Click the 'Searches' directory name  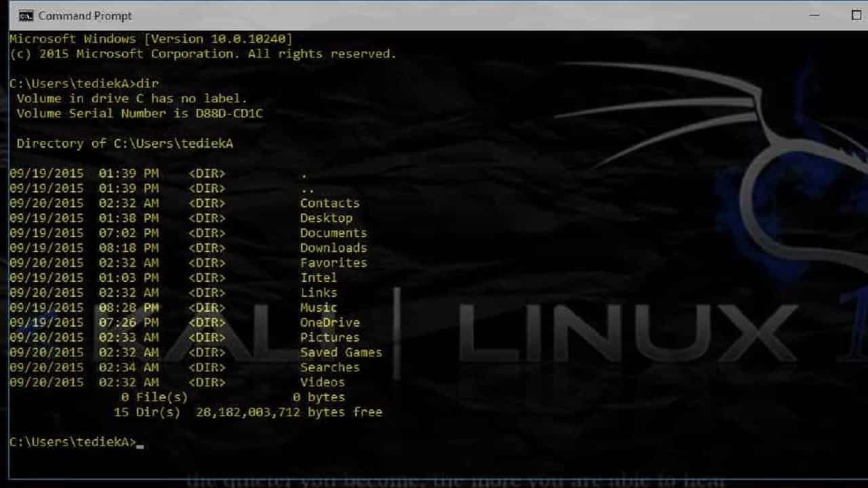click(330, 367)
